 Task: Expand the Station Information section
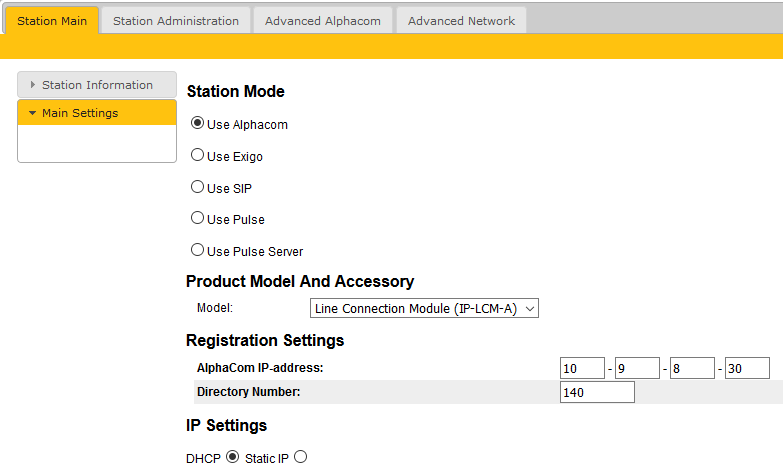click(x=97, y=85)
